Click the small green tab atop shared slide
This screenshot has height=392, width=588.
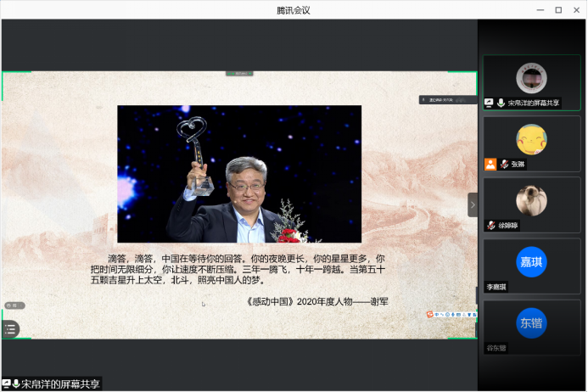click(239, 74)
